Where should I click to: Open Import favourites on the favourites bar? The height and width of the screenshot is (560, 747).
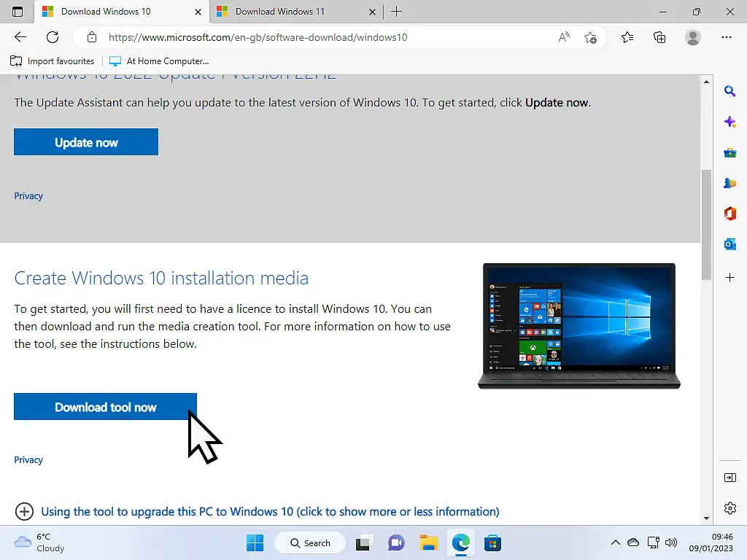pyautogui.click(x=51, y=61)
